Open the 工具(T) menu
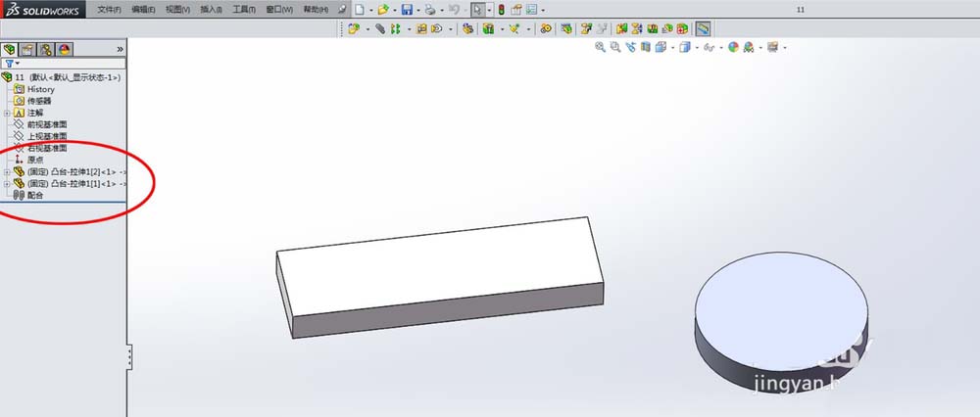The height and width of the screenshot is (417, 980). (x=244, y=10)
